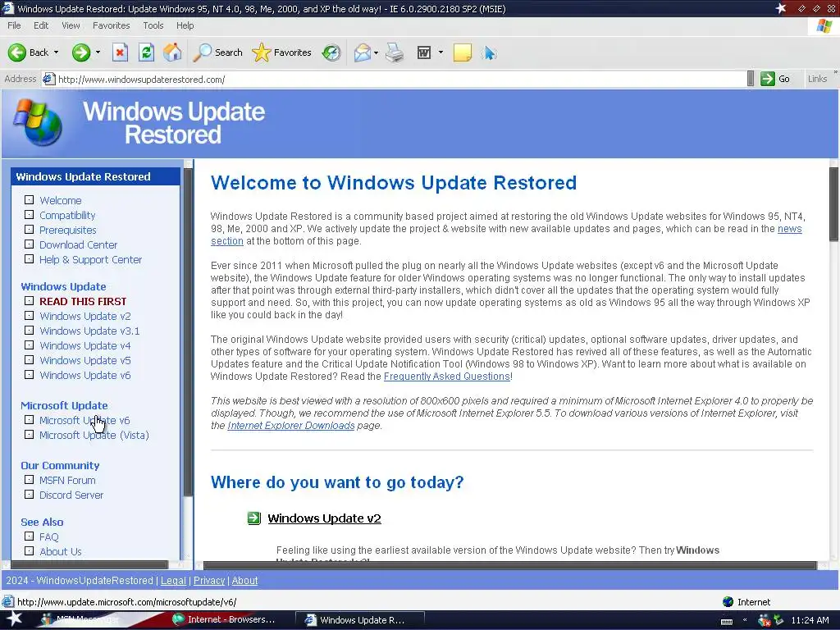The height and width of the screenshot is (630, 840).
Task: Click the Mail envelope icon
Action: [362, 52]
